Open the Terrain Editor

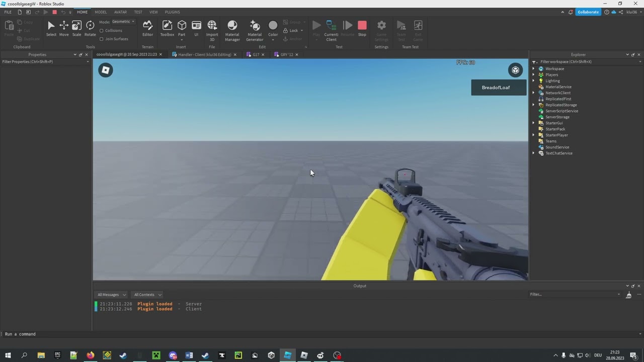[147, 29]
